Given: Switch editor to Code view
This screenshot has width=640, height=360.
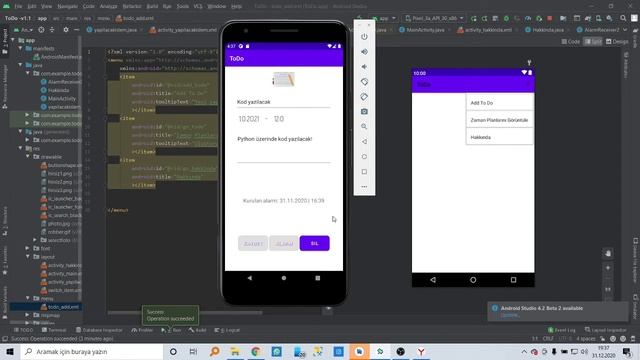Looking at the screenshot, I should [x=571, y=42].
